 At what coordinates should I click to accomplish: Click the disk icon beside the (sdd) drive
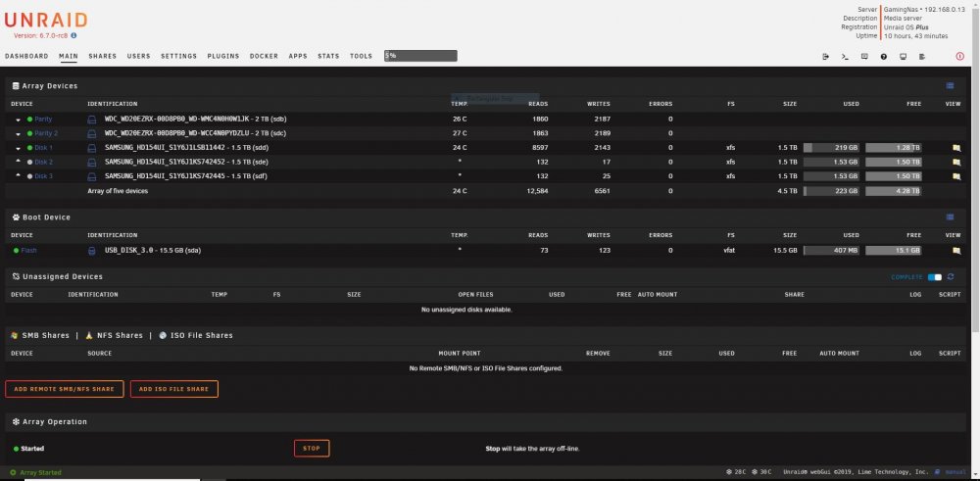point(92,148)
